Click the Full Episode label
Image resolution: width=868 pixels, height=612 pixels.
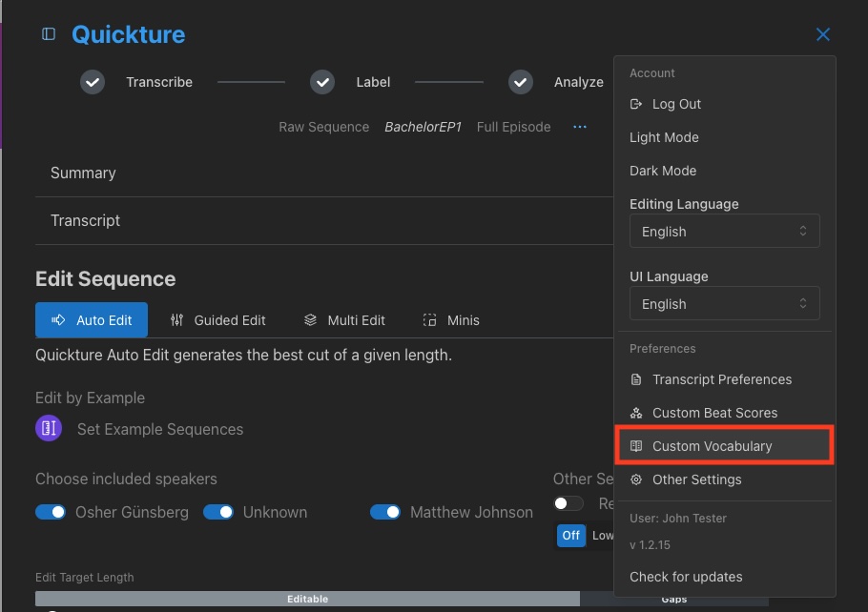point(514,127)
